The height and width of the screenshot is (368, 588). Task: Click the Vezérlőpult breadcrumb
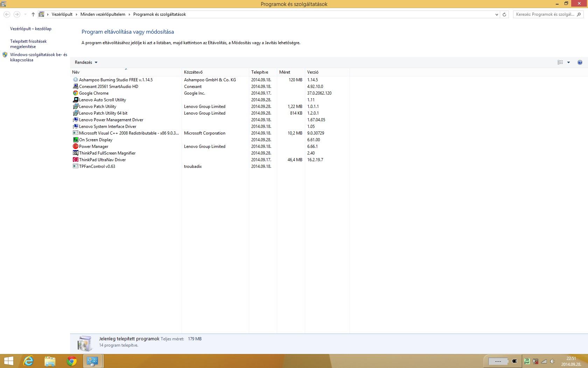coord(62,14)
